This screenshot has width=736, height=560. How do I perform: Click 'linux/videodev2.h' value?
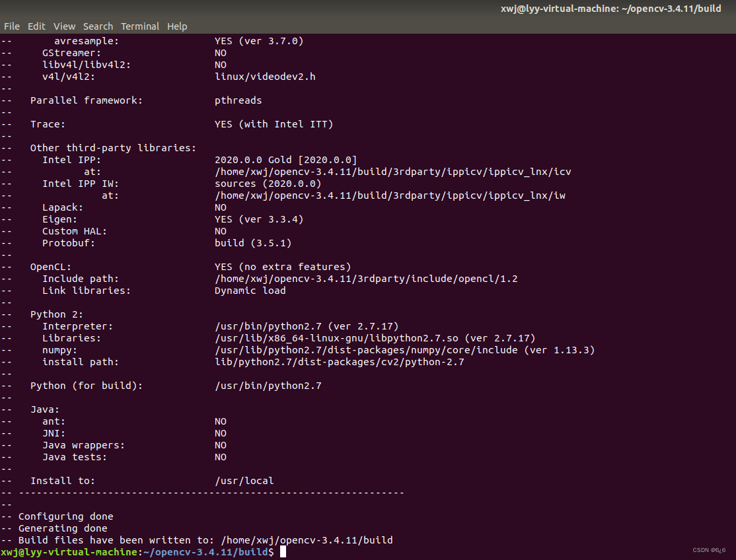(265, 77)
